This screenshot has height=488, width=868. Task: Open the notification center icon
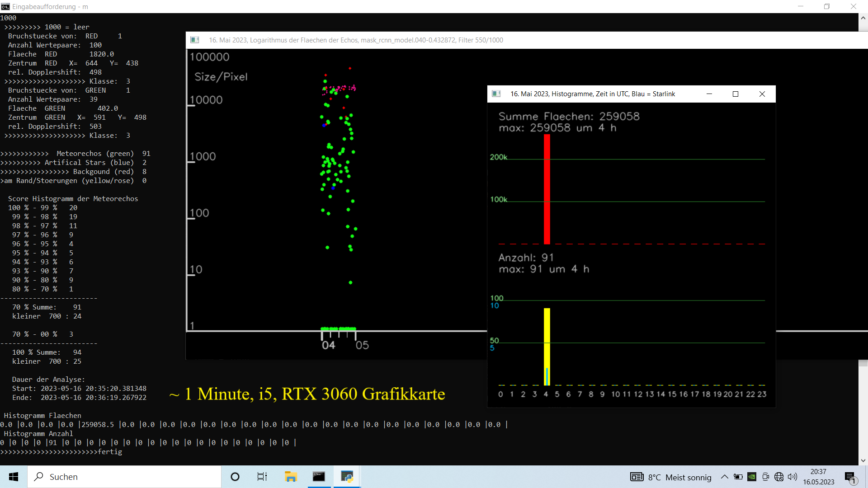pos(850,477)
